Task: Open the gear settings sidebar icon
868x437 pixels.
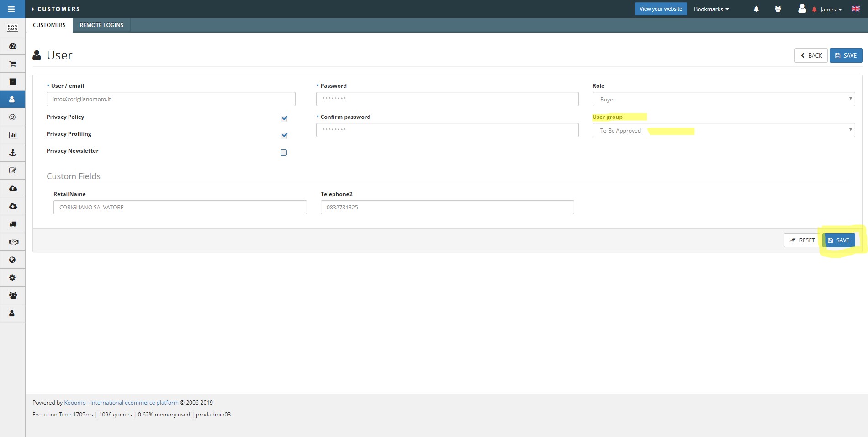Action: 13,277
